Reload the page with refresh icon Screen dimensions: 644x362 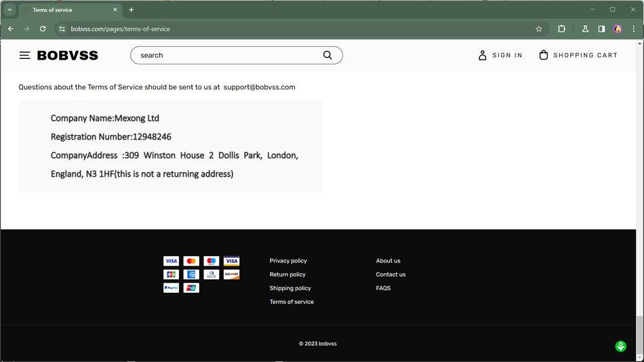click(43, 28)
